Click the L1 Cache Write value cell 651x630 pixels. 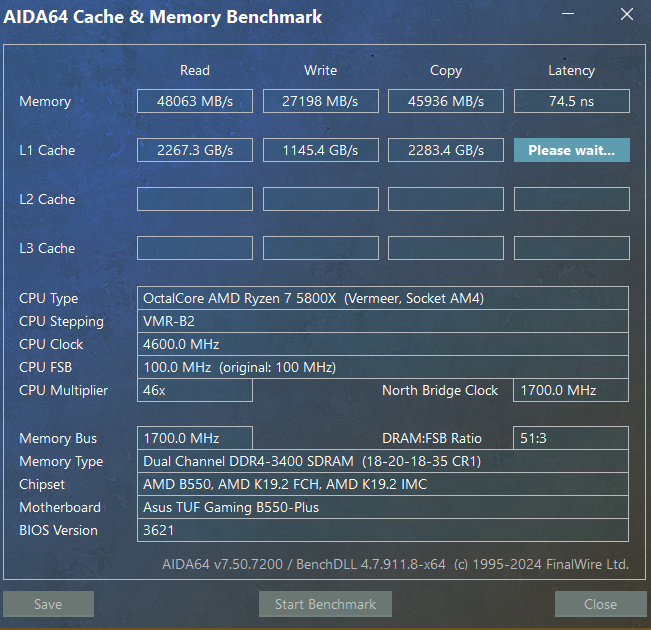click(321, 150)
